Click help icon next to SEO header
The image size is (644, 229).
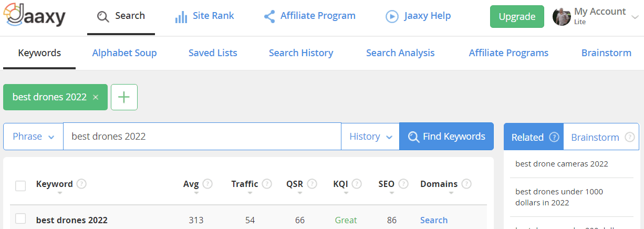coord(403,184)
